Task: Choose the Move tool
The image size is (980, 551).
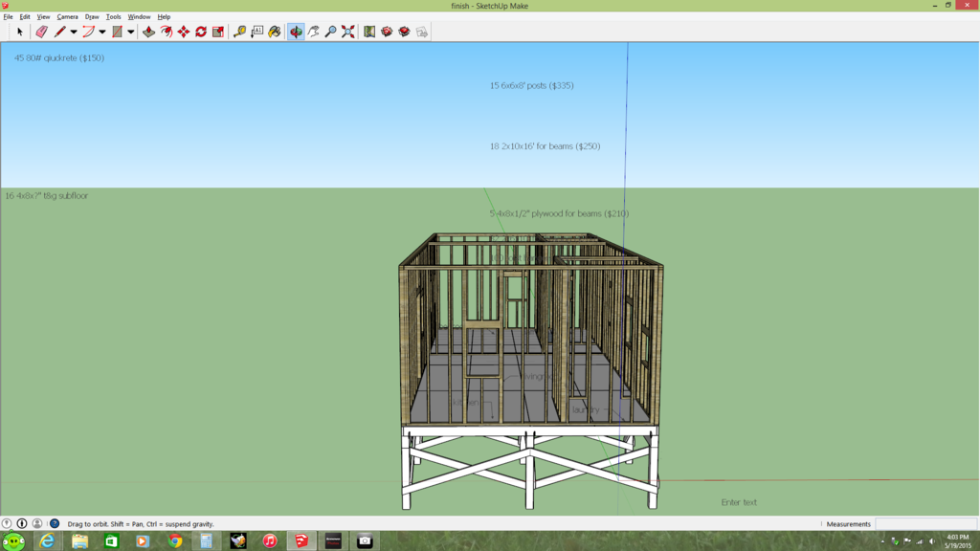Action: pyautogui.click(x=184, y=32)
